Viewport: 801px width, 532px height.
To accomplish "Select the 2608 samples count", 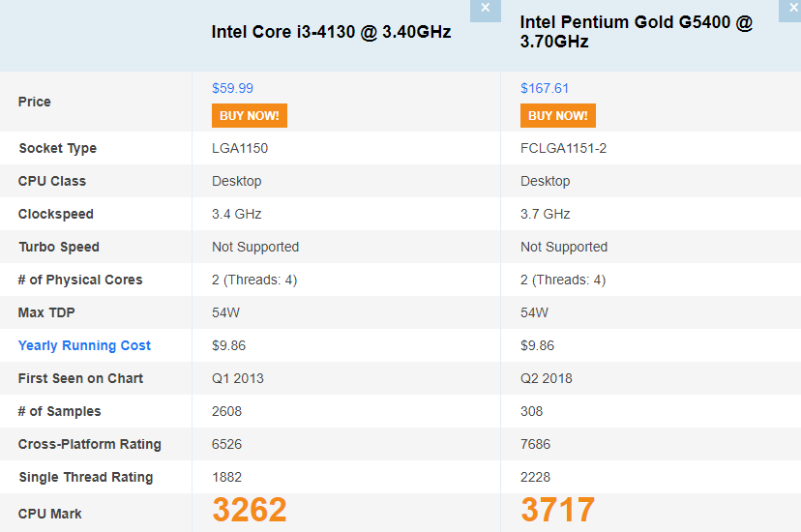I will [226, 411].
